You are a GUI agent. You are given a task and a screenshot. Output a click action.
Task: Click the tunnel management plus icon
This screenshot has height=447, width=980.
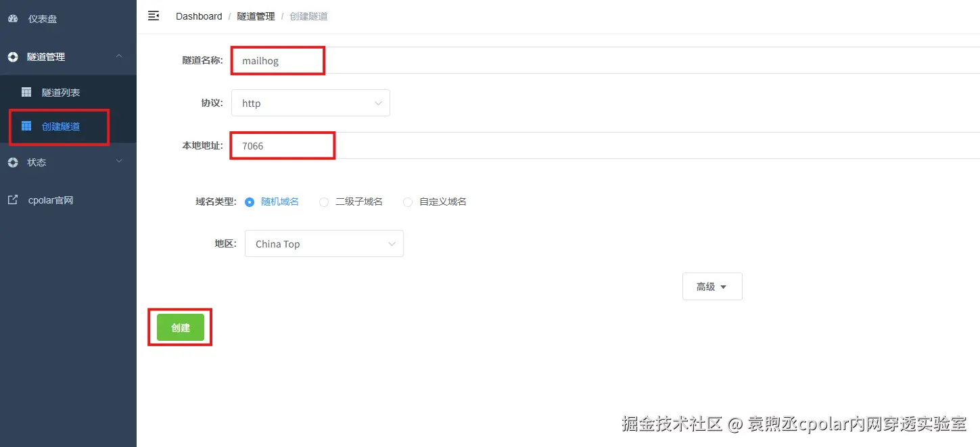pyautogui.click(x=13, y=57)
